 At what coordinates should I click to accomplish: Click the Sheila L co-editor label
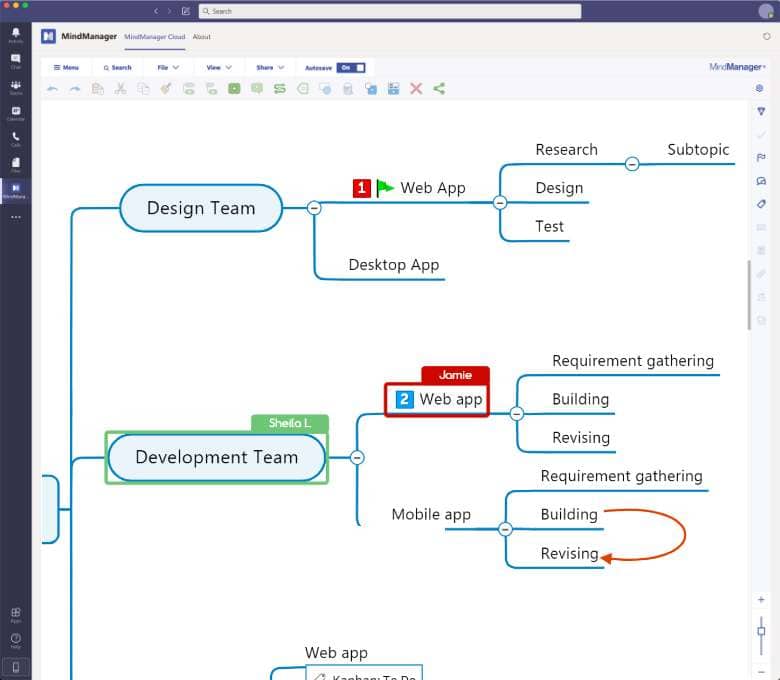click(290, 423)
